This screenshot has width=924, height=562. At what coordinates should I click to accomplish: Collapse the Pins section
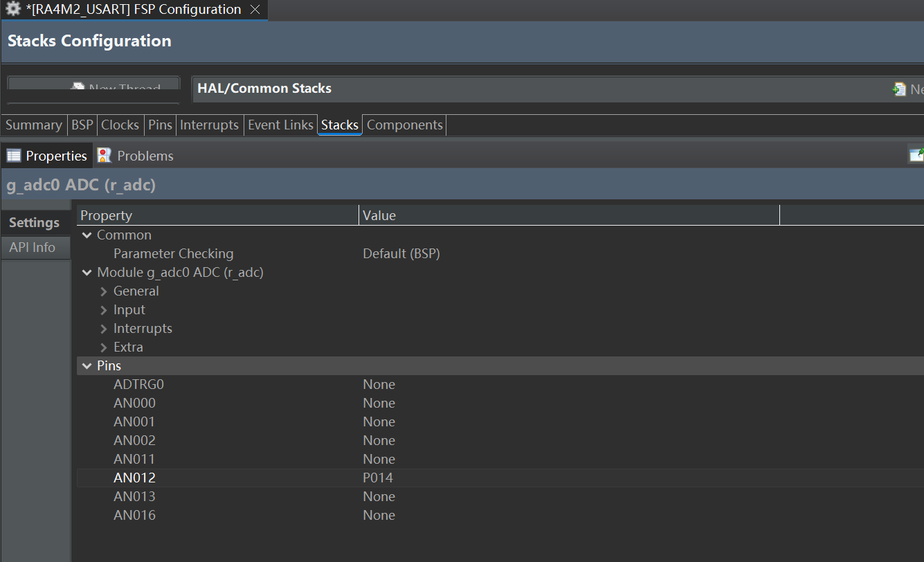click(87, 366)
